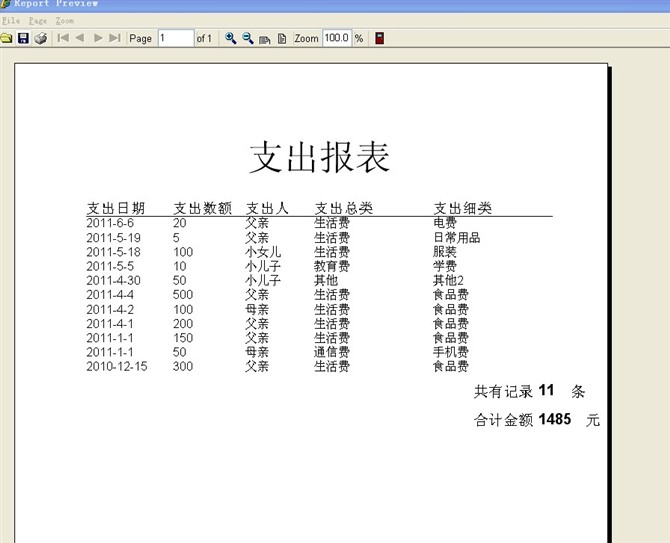Click the fit to width icon
Image resolution: width=670 pixels, height=543 pixels.
(265, 39)
